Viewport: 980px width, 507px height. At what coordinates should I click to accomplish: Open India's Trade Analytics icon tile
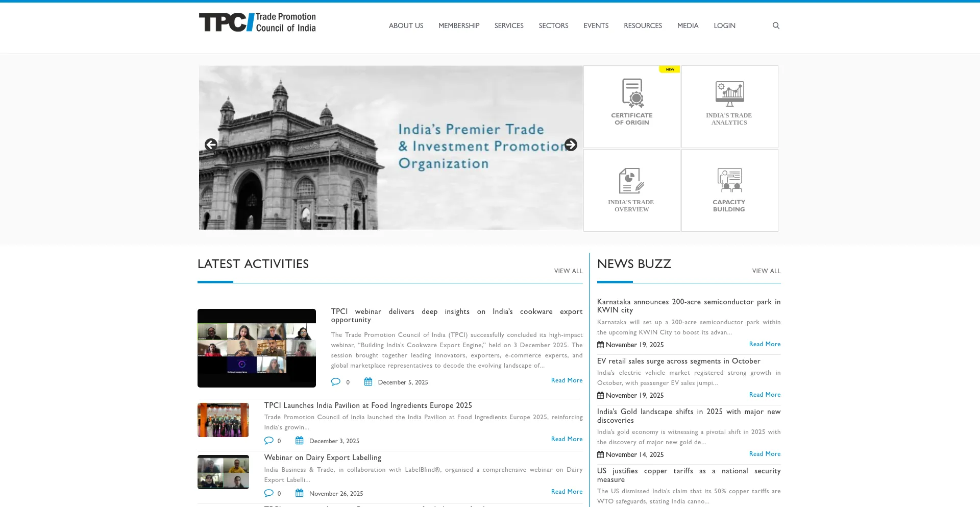729,107
